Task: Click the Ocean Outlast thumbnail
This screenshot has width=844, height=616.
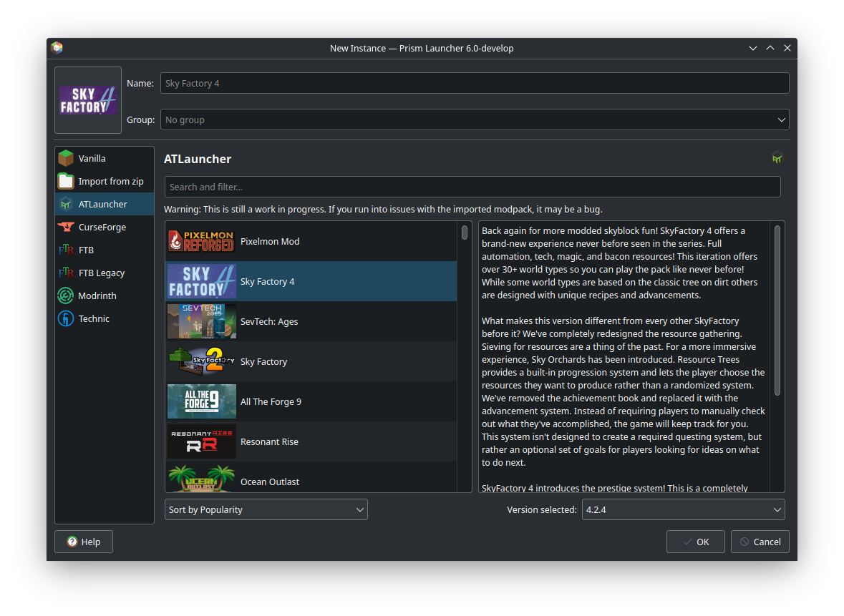Action: click(202, 478)
